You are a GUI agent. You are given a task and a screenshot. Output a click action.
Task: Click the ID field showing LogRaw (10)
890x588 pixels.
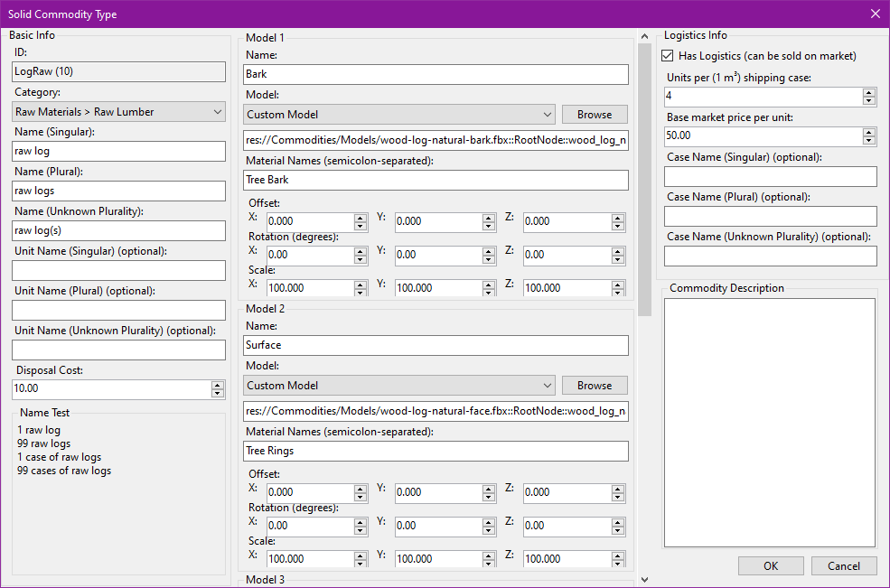(x=118, y=71)
